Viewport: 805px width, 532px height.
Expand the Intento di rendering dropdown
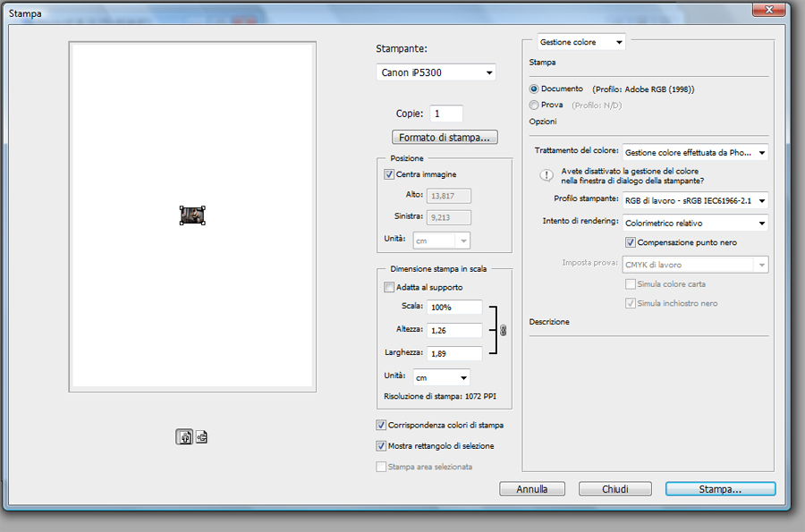pyautogui.click(x=695, y=223)
